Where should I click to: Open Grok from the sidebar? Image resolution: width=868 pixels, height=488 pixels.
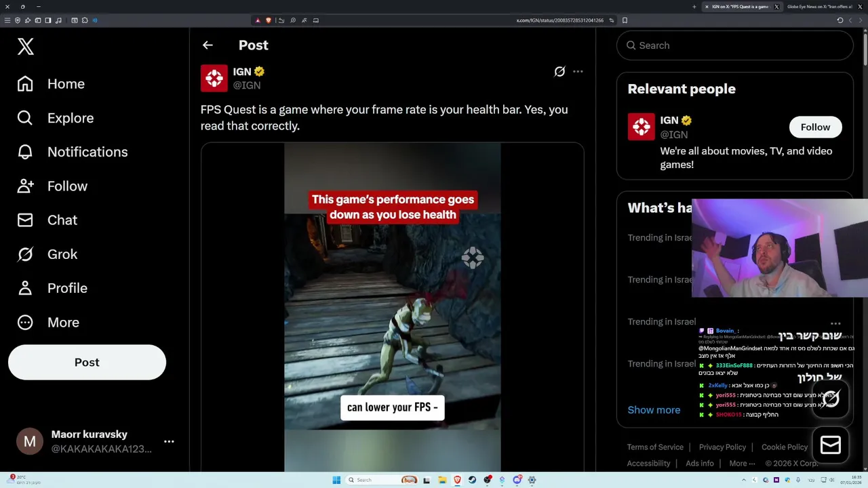coord(47,254)
